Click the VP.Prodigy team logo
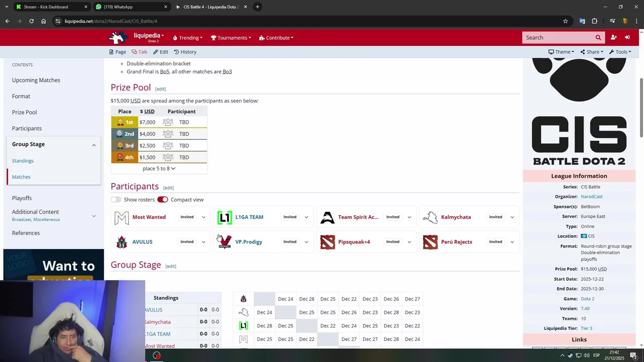 tap(225, 242)
